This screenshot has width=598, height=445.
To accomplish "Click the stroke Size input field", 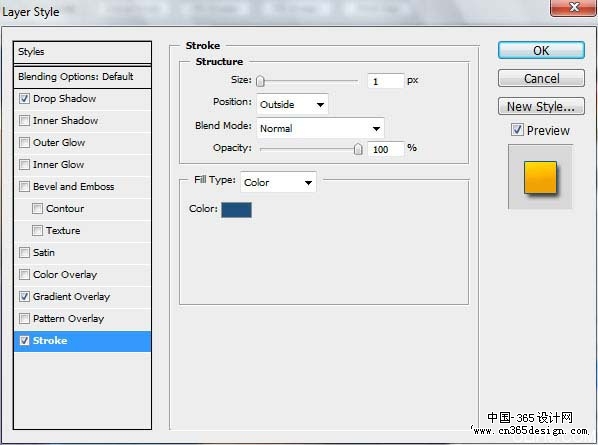I will coord(385,81).
